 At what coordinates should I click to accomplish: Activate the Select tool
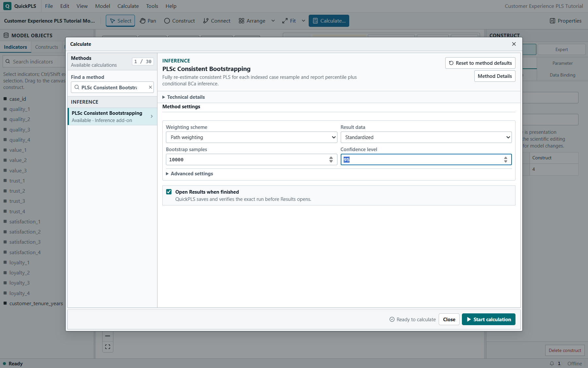pos(121,21)
